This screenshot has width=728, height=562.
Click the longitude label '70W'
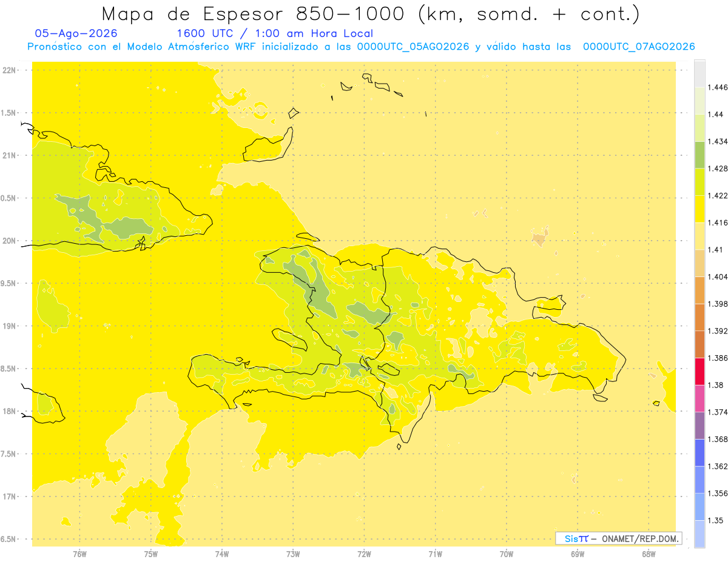point(507,553)
